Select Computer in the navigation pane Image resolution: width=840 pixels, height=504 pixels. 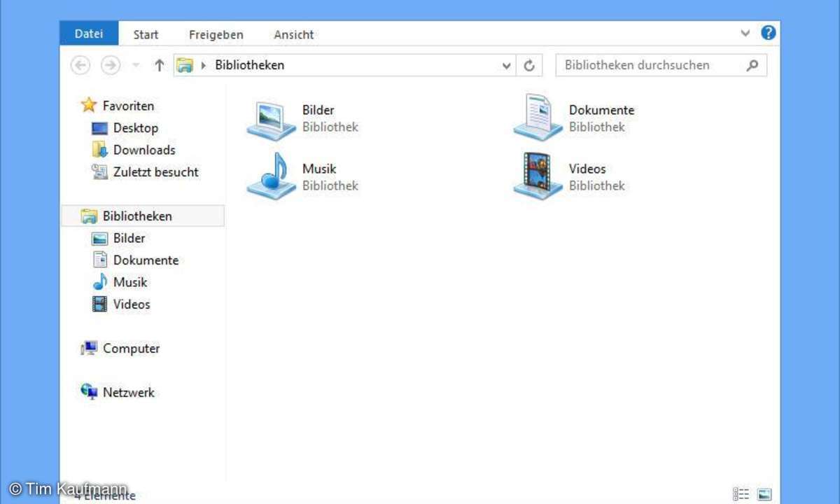(x=131, y=349)
